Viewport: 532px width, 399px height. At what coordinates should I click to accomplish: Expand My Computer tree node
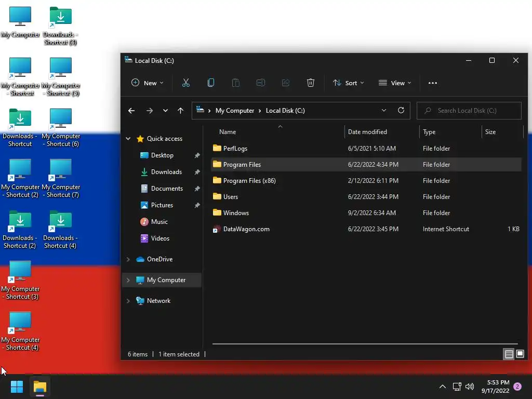[128, 280]
